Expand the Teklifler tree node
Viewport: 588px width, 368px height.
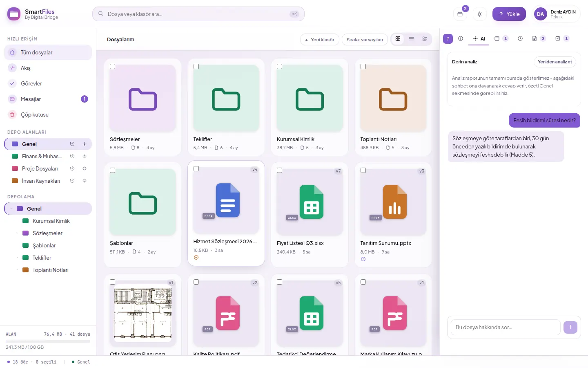point(17,258)
